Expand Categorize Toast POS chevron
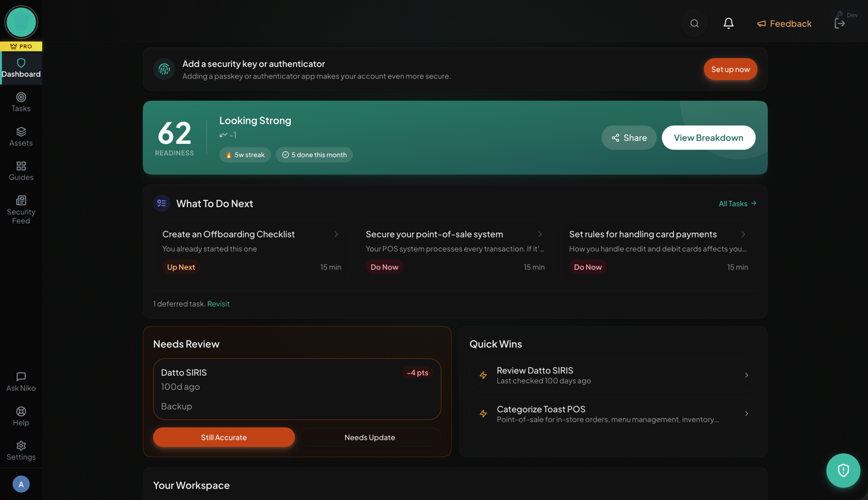868x500 pixels. [746, 414]
